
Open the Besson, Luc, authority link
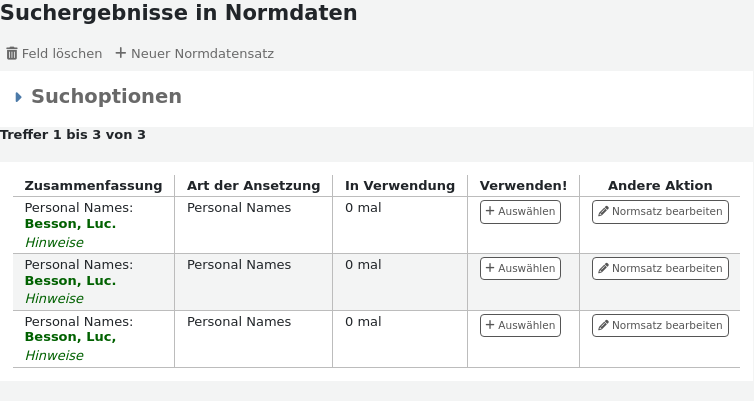(x=70, y=338)
